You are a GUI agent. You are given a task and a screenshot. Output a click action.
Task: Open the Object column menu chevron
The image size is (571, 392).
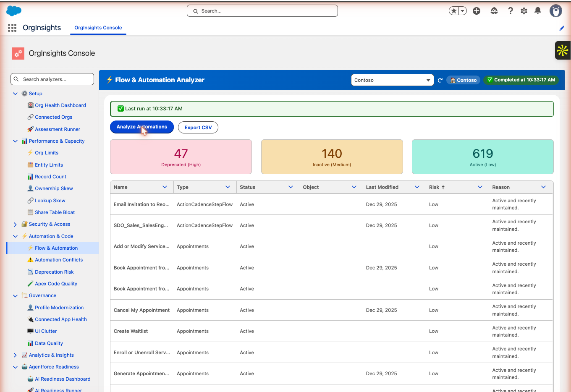[354, 187]
